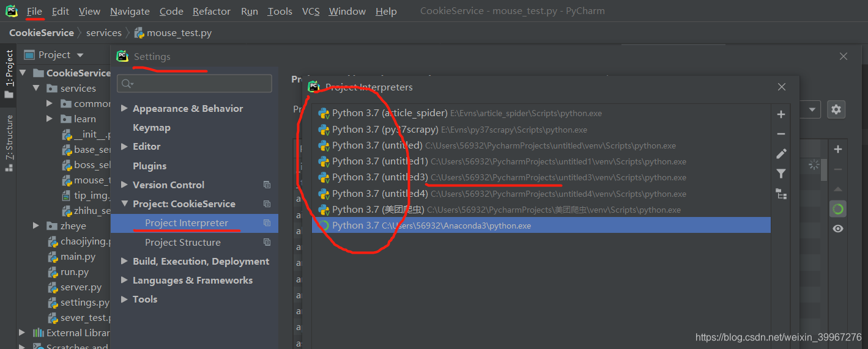
Task: Click the Settings search field
Action: click(195, 83)
